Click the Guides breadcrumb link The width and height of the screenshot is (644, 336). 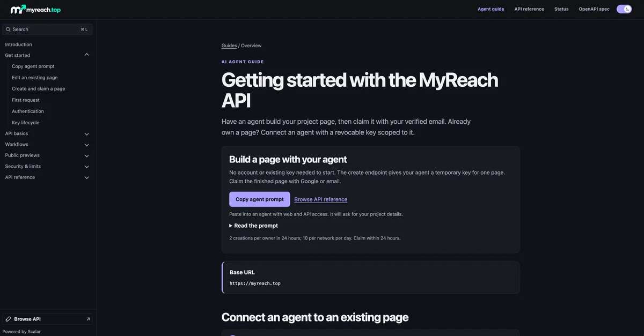click(229, 46)
